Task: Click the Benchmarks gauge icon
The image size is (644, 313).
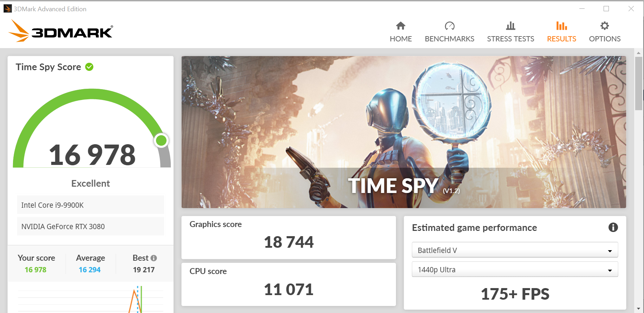Action: coord(449,26)
